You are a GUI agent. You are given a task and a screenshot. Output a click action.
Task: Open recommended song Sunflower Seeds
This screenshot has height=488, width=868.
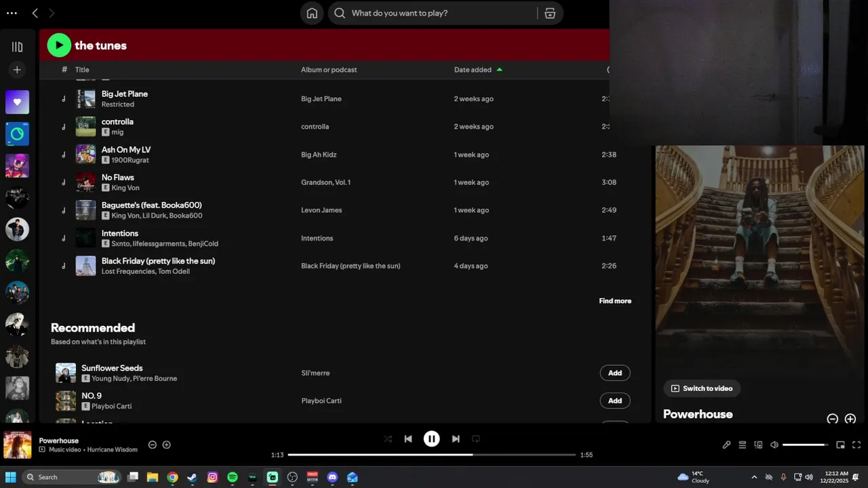point(112,368)
